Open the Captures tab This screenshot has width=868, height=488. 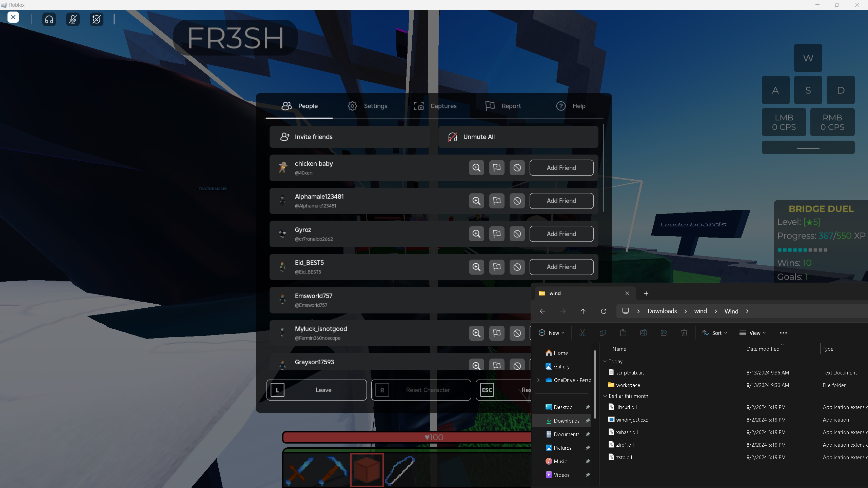tap(435, 106)
